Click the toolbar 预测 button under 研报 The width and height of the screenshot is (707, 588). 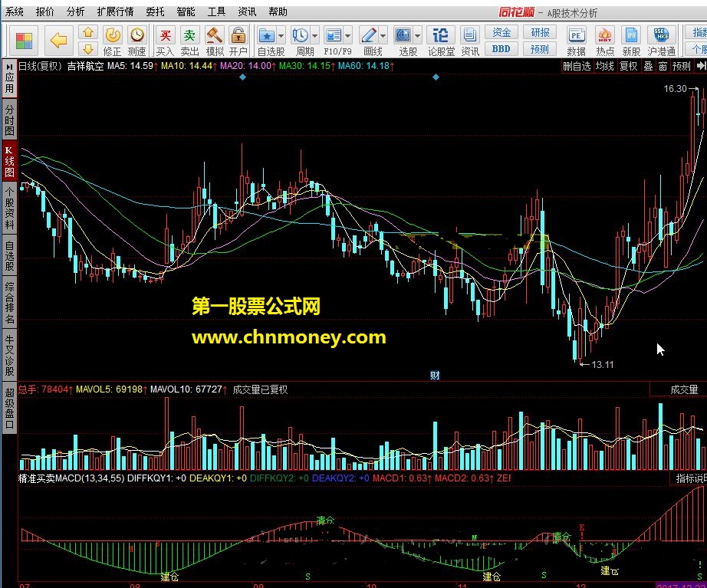[x=540, y=49]
